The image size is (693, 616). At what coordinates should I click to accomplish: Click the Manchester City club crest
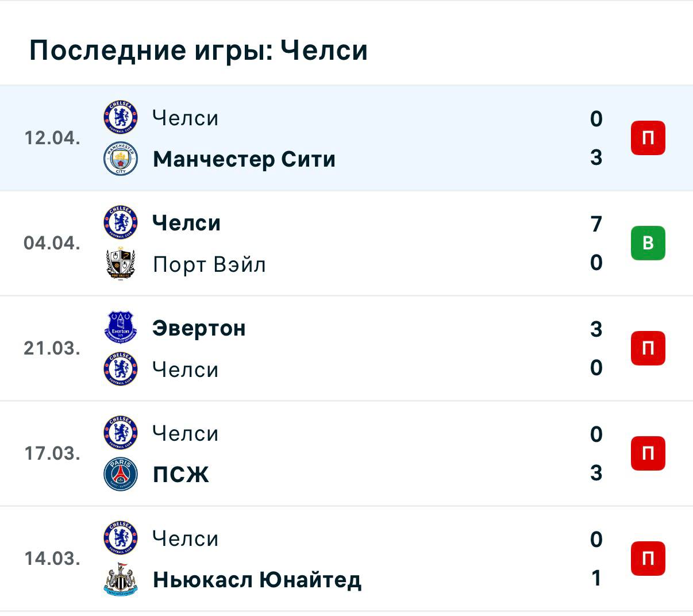pos(121,159)
